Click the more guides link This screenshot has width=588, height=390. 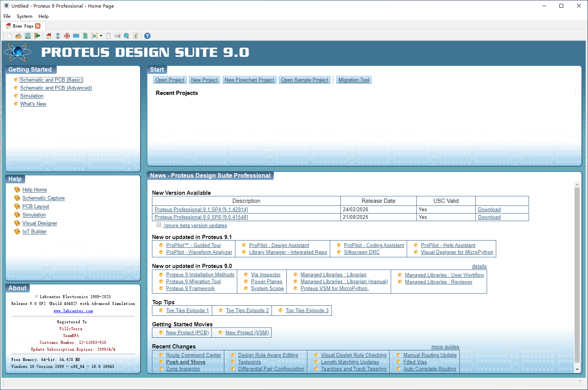[x=445, y=347]
